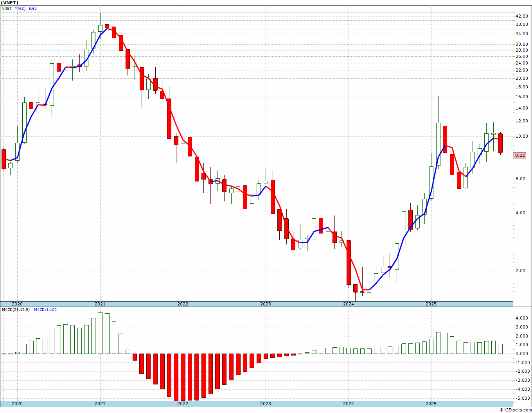The height and width of the screenshot is (413, 532).
Task: Click the MACD(26,12,9) indicator label
Action: [x=16, y=310]
